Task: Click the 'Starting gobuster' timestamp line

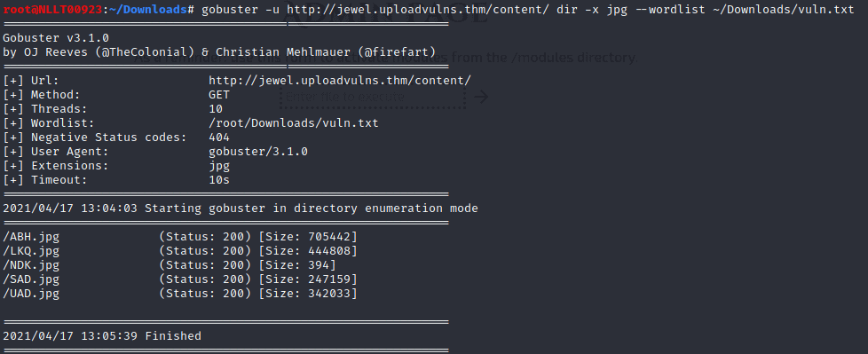Action: click(241, 208)
